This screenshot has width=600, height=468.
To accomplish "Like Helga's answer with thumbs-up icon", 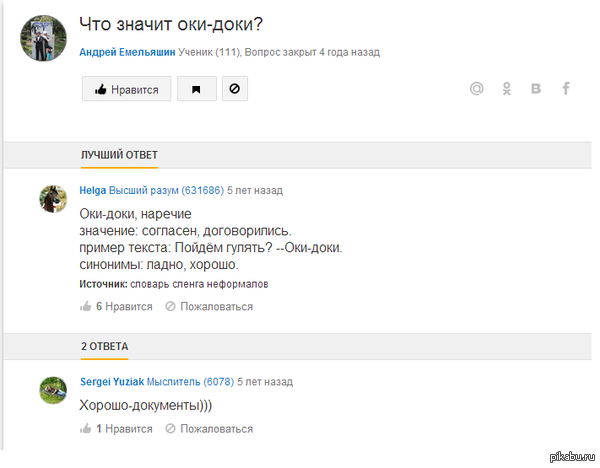I will pos(85,307).
